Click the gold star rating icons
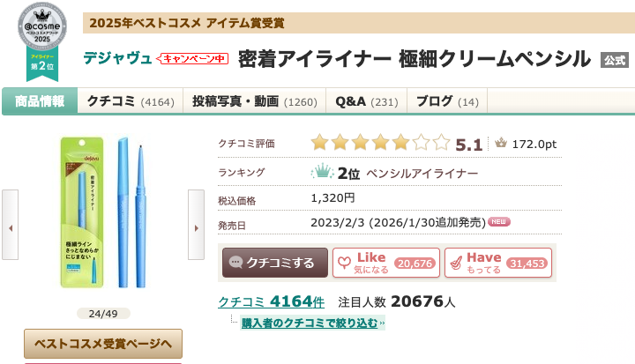The width and height of the screenshot is (635, 364). [380, 143]
